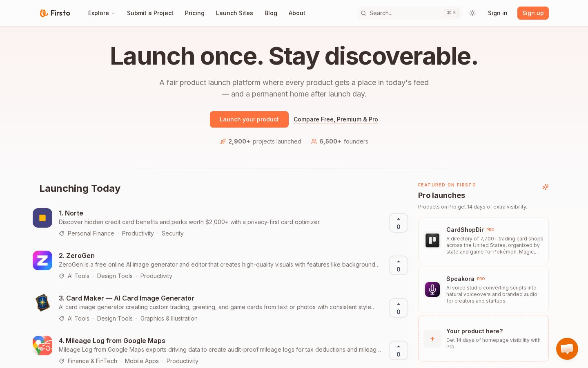Upvote the ZeroGen product
The image size is (588, 368).
[x=399, y=265]
